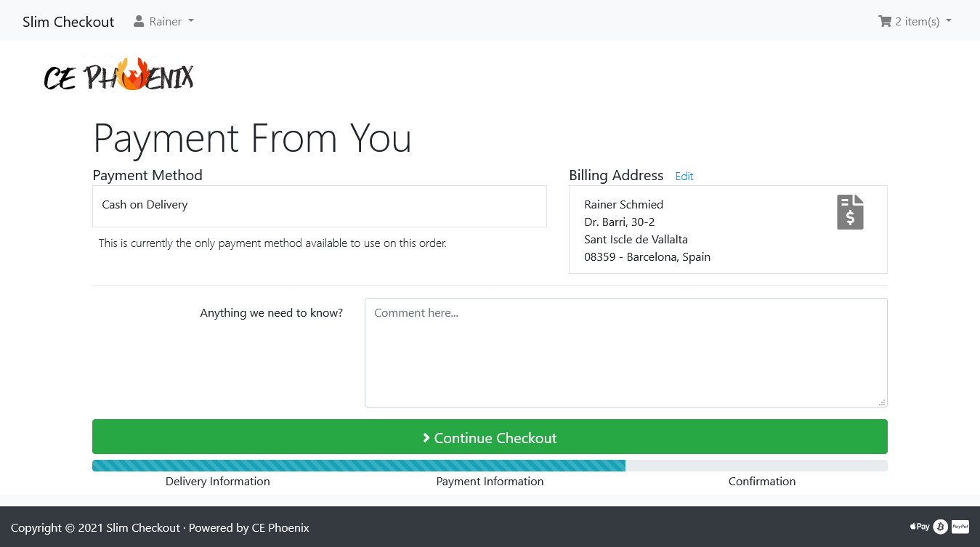Image resolution: width=980 pixels, height=547 pixels.
Task: Click the only payment method available note
Action: coord(272,243)
